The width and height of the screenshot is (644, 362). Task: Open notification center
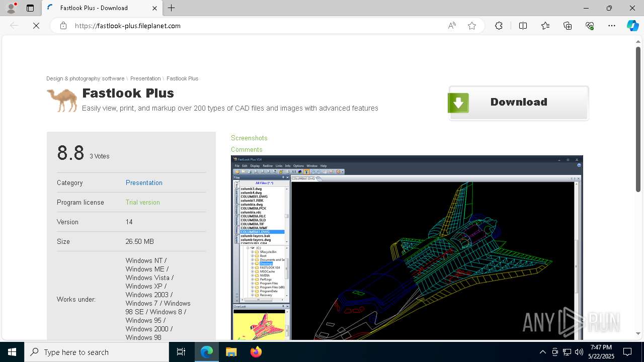pos(627,352)
